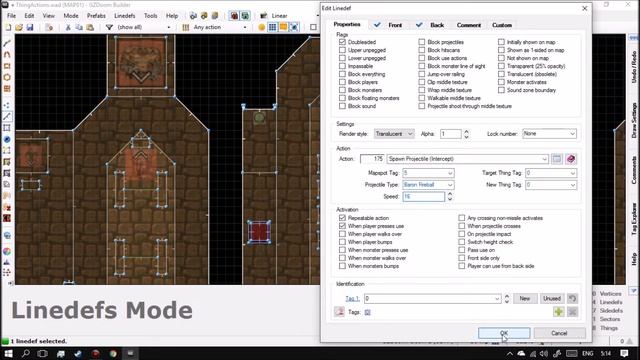
Task: Open the Custom tab
Action: click(502, 25)
